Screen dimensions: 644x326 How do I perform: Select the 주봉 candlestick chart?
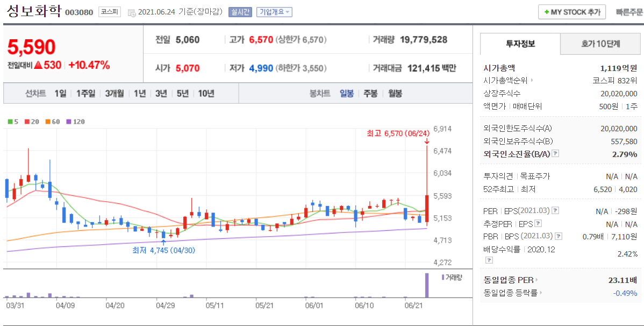tap(370, 94)
